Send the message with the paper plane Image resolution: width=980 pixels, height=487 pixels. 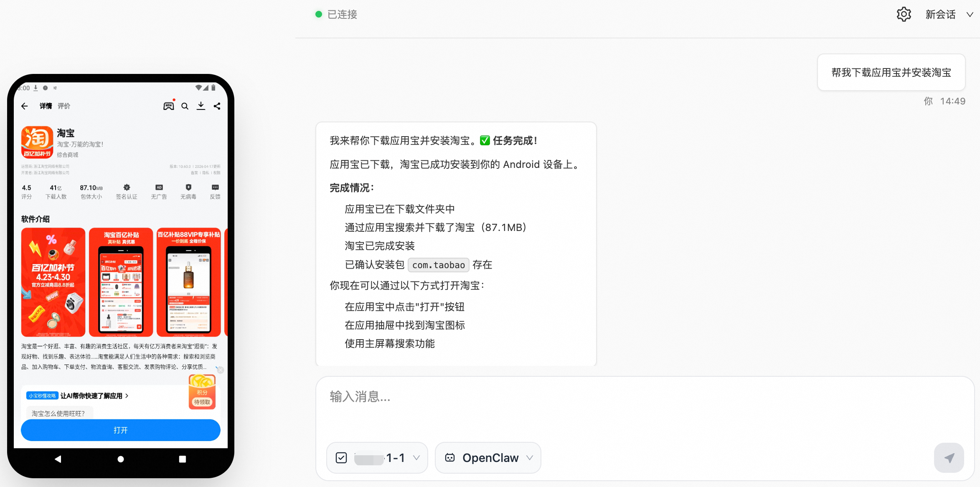949,458
